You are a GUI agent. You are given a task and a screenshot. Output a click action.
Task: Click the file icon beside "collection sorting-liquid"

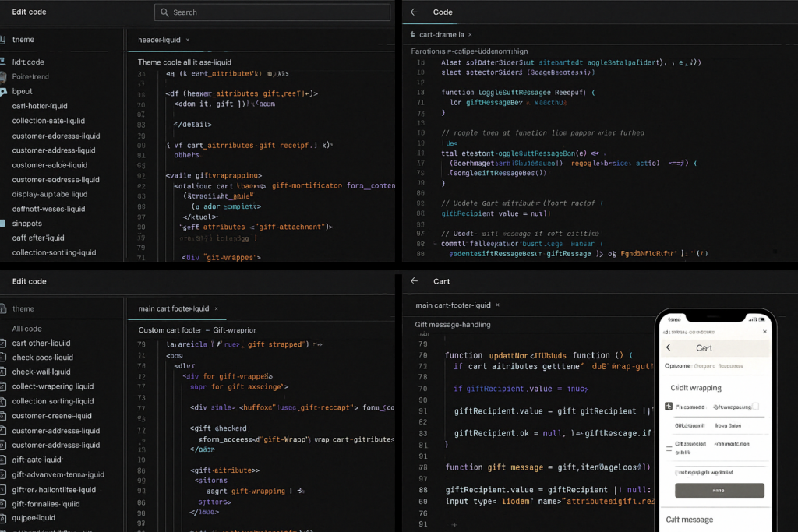pos(3,401)
